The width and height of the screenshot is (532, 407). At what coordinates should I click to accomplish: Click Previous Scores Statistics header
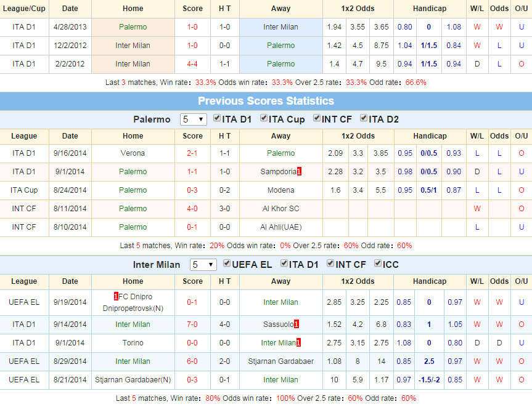click(266, 100)
